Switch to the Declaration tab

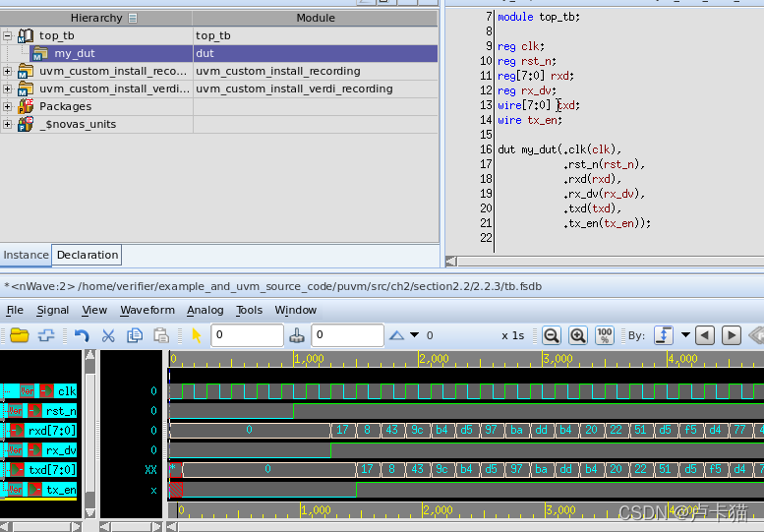[88, 255]
